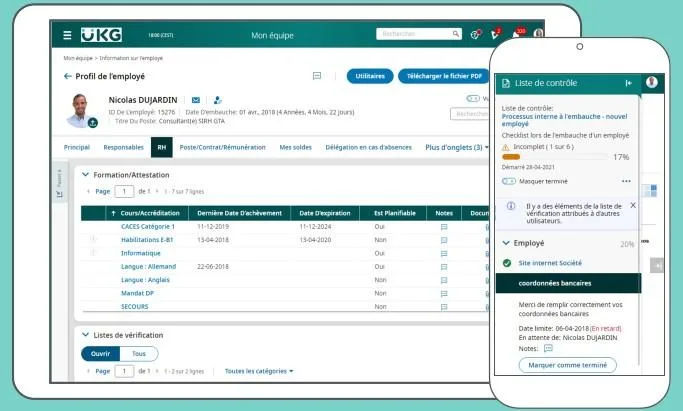The width and height of the screenshot is (683, 411).
Task: Click the orange 17% progress bar
Action: pyautogui.click(x=511, y=157)
